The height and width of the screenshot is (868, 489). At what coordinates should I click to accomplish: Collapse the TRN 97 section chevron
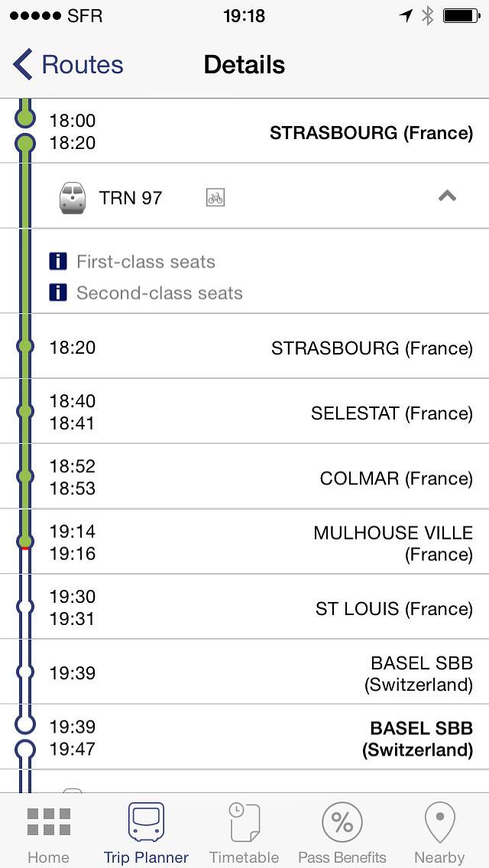click(447, 196)
